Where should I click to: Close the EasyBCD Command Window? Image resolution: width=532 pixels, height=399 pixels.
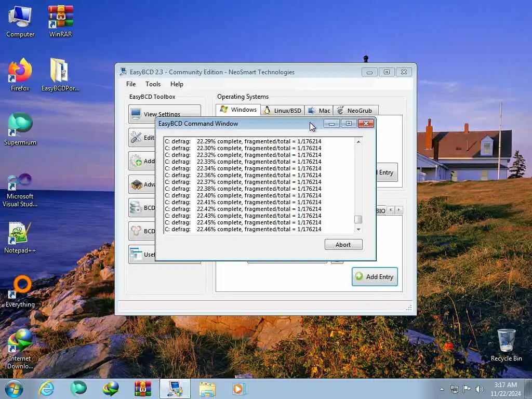pos(366,124)
